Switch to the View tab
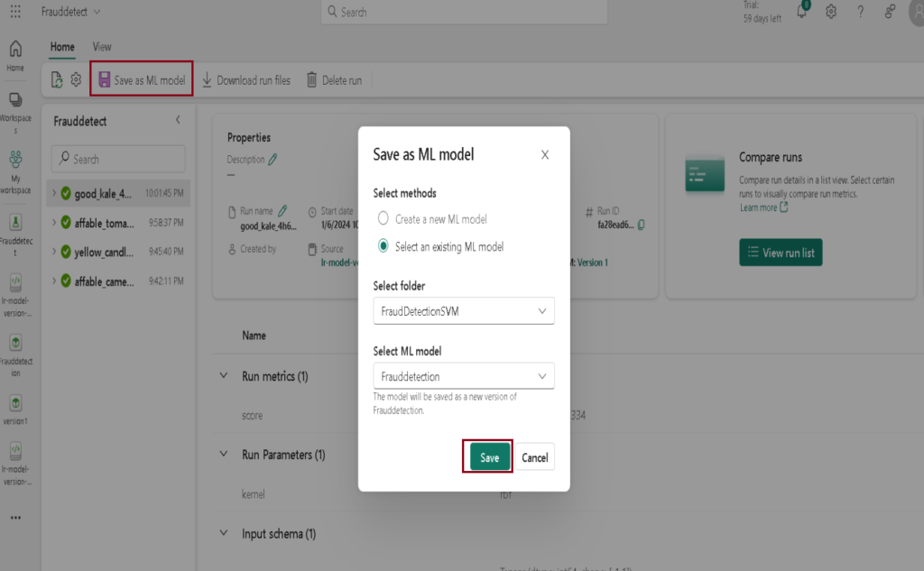This screenshot has width=924, height=571. coord(102,47)
